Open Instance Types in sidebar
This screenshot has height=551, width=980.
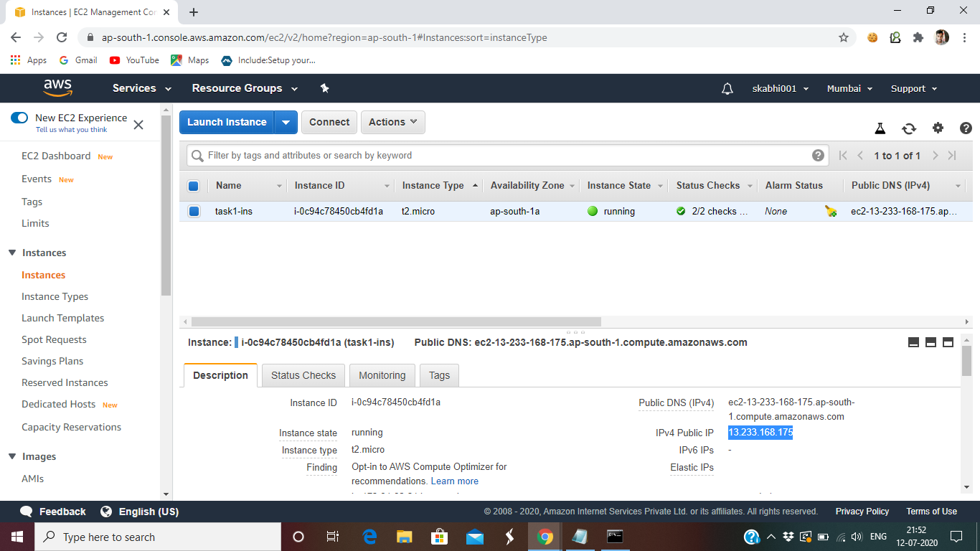tap(55, 296)
